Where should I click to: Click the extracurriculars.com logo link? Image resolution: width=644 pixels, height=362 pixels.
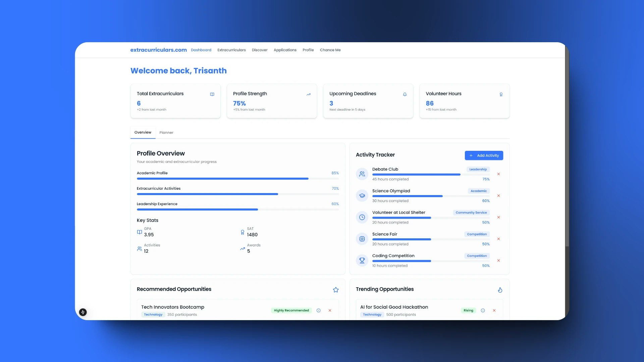[158, 50]
